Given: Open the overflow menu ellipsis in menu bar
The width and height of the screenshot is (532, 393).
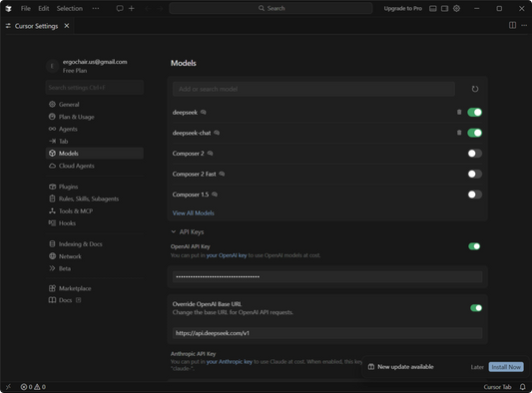Looking at the screenshot, I should 96,8.
